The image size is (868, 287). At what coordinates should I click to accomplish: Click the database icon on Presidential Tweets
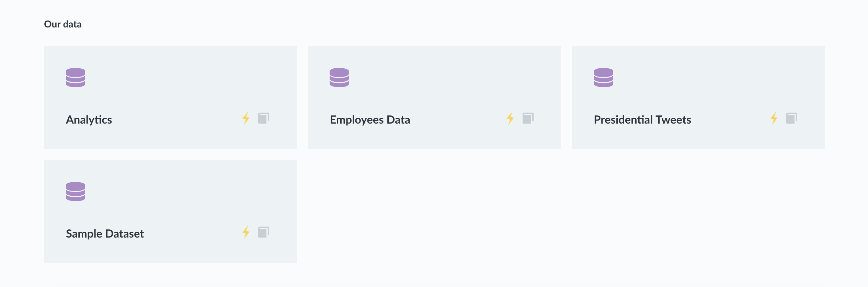point(603,78)
